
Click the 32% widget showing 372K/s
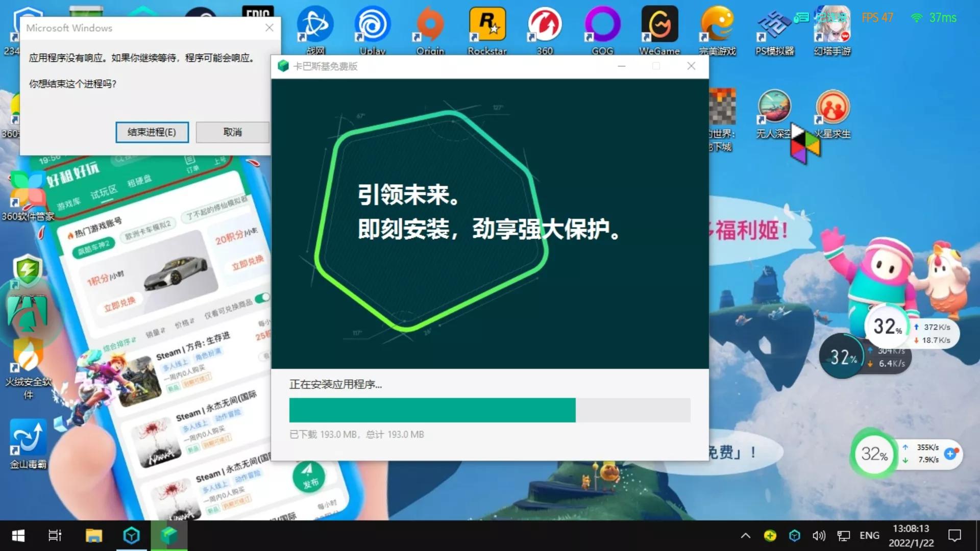[887, 327]
